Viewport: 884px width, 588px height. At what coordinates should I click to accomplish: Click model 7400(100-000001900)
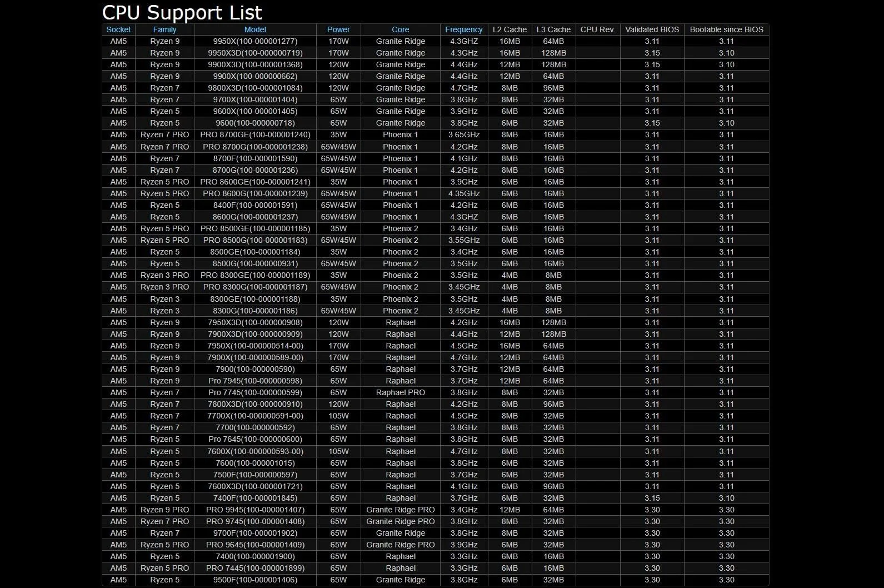tap(255, 556)
